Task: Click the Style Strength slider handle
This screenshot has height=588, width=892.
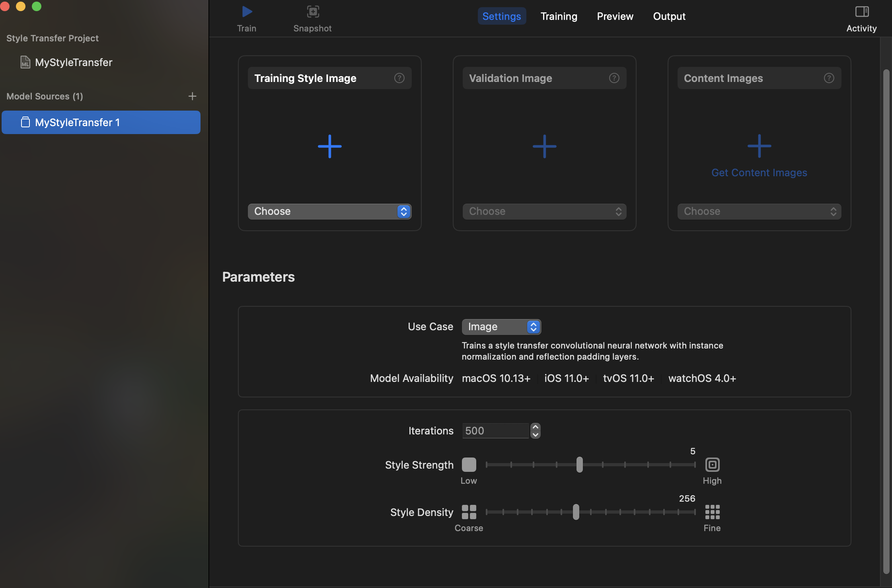Action: tap(579, 465)
